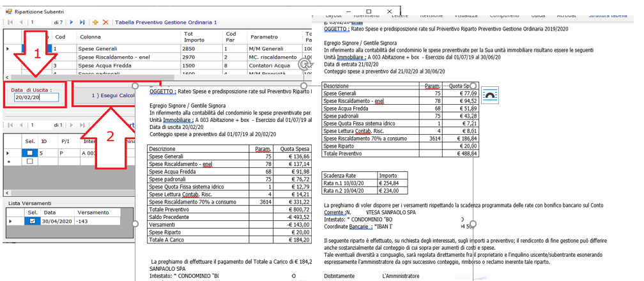Click the 'Cod Par' column header
The width and height of the screenshot is (644, 281).
pos(235,37)
